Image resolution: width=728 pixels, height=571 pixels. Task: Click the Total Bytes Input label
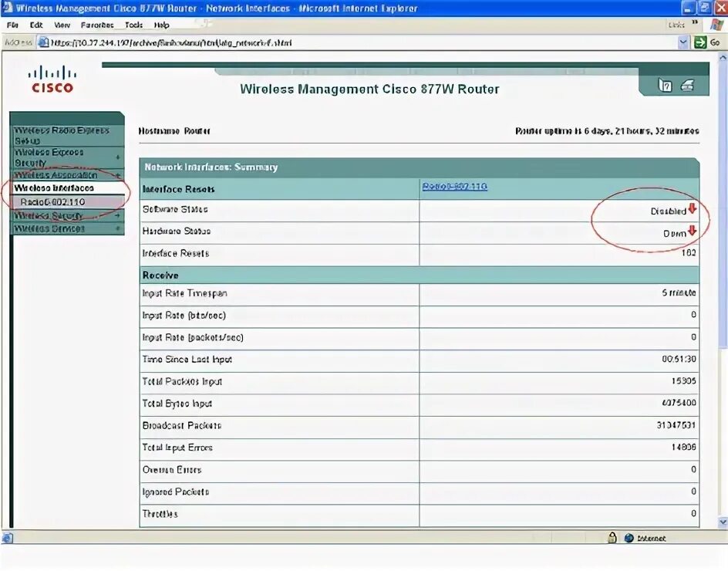click(x=177, y=404)
